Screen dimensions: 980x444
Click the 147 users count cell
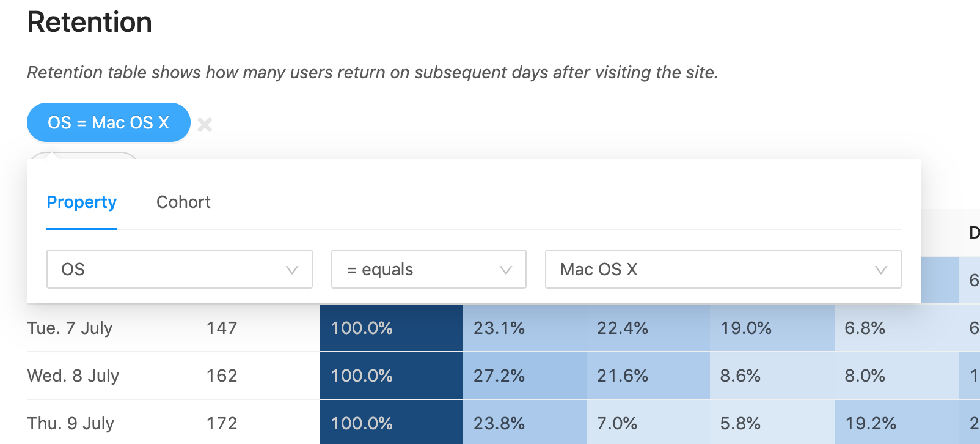222,328
